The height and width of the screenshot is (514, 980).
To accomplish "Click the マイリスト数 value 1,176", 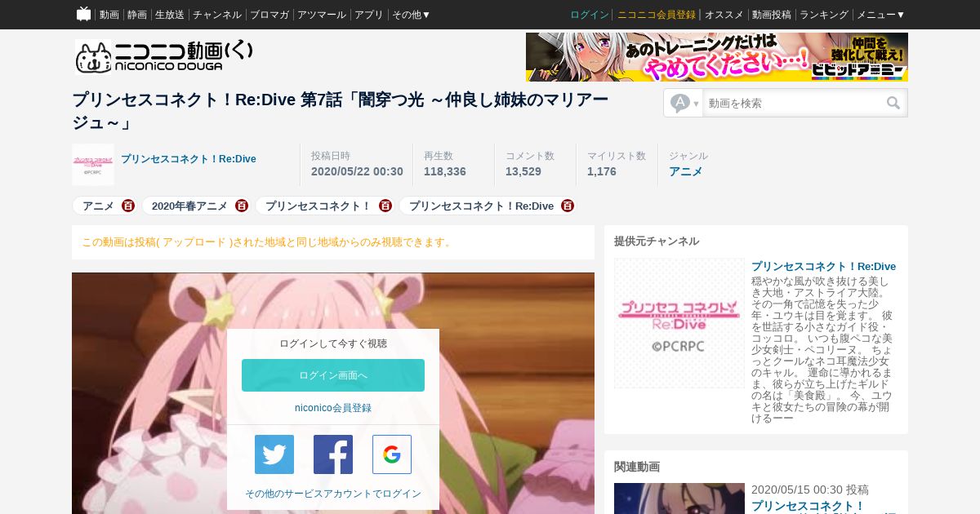I will click(602, 171).
